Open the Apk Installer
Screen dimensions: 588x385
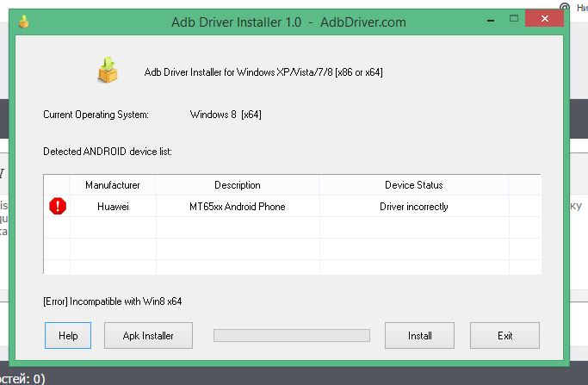pyautogui.click(x=148, y=336)
